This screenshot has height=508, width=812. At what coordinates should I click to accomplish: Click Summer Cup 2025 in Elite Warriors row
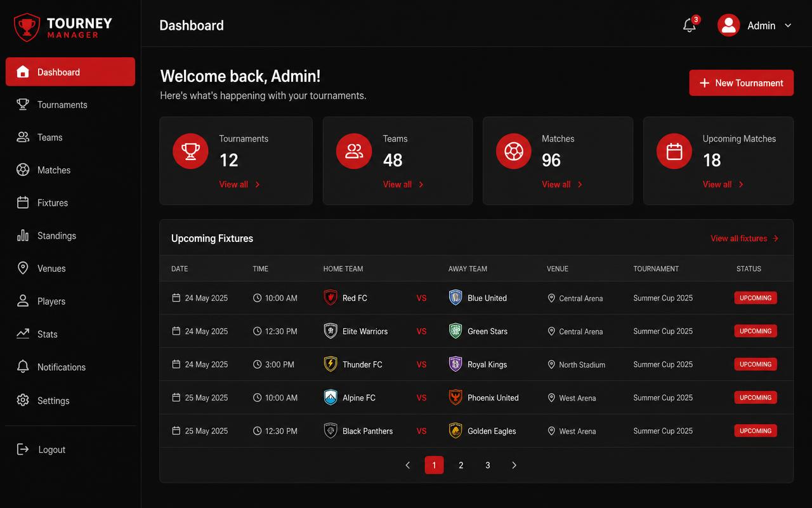click(x=663, y=331)
